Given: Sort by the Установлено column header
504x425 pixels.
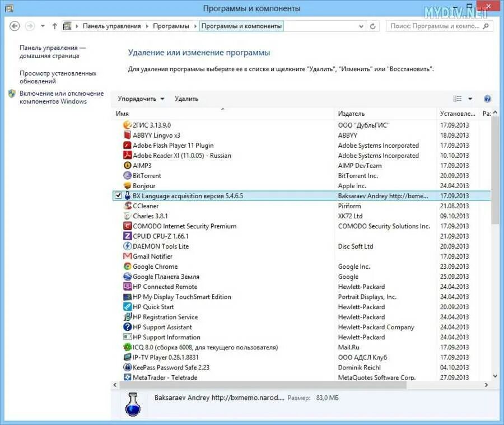Looking at the screenshot, I should point(458,114).
